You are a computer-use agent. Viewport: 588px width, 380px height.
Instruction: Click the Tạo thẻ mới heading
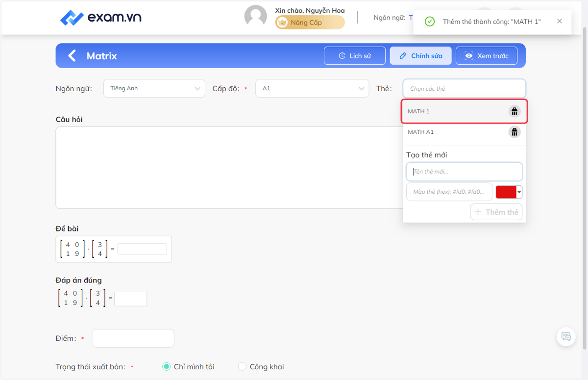(x=426, y=155)
